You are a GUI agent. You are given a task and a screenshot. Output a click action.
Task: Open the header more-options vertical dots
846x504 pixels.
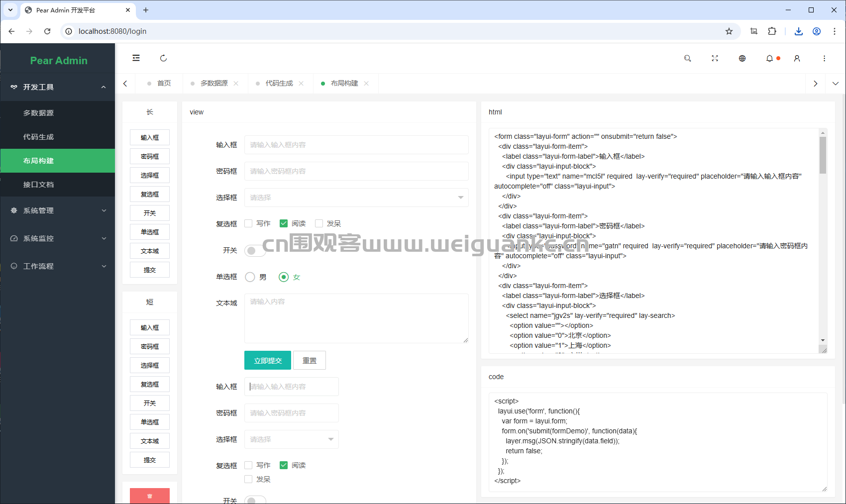click(825, 58)
